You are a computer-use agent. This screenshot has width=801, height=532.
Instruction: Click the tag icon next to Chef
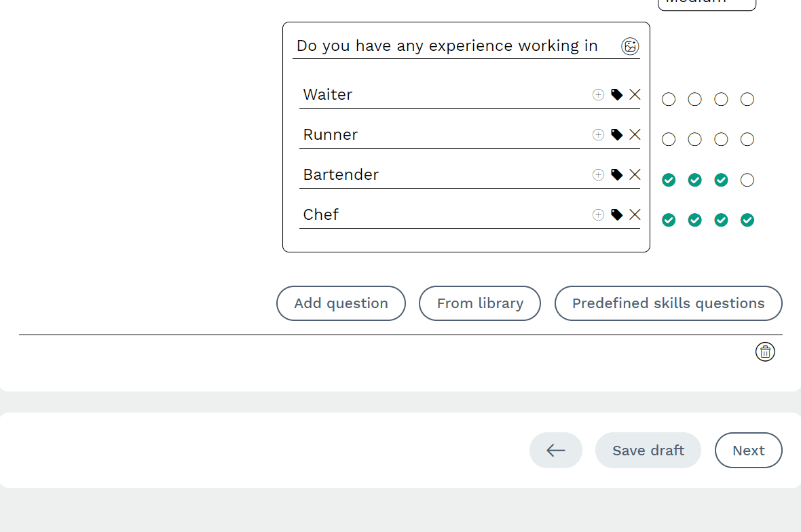click(616, 214)
